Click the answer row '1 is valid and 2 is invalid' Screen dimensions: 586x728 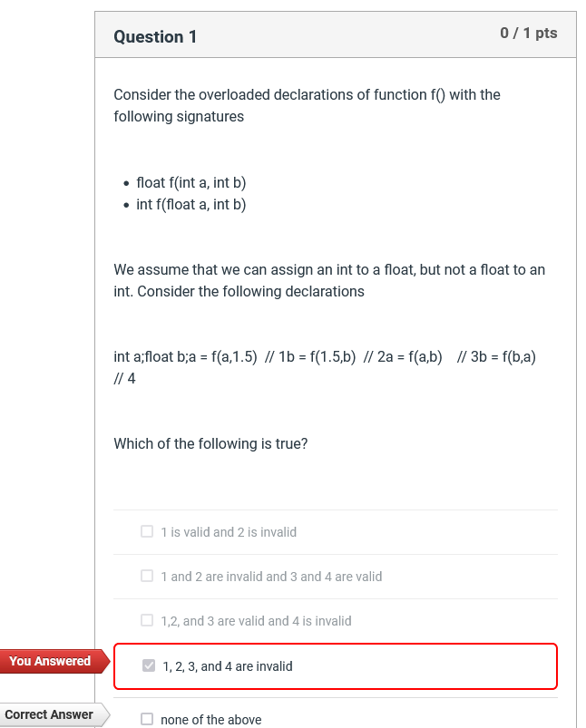tap(229, 531)
